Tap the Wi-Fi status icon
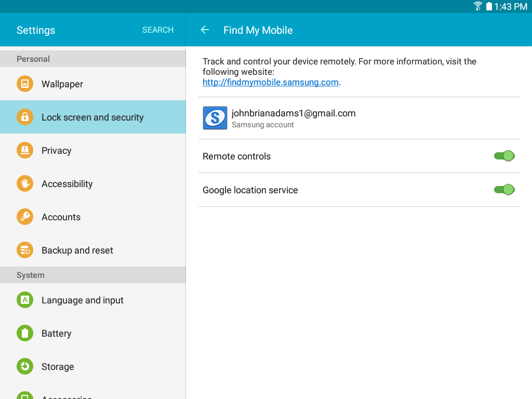 pyautogui.click(x=478, y=6)
